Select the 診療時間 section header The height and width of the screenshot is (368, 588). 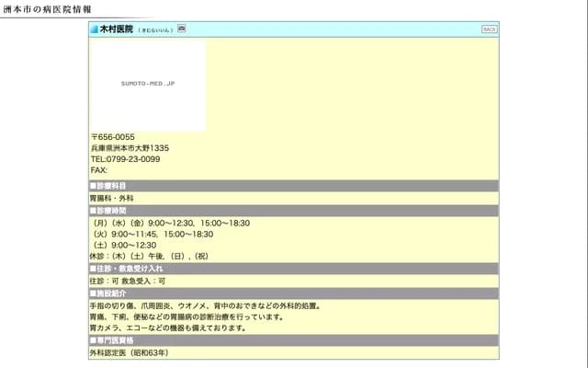108,211
